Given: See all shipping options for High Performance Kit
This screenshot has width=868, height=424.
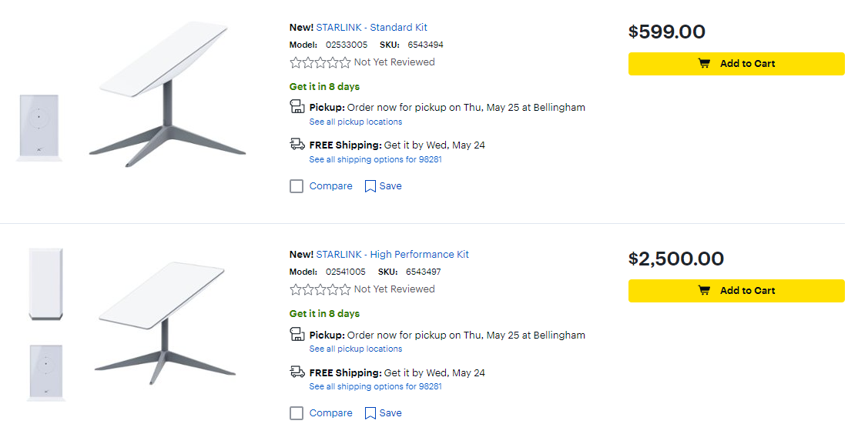Looking at the screenshot, I should coord(375,386).
